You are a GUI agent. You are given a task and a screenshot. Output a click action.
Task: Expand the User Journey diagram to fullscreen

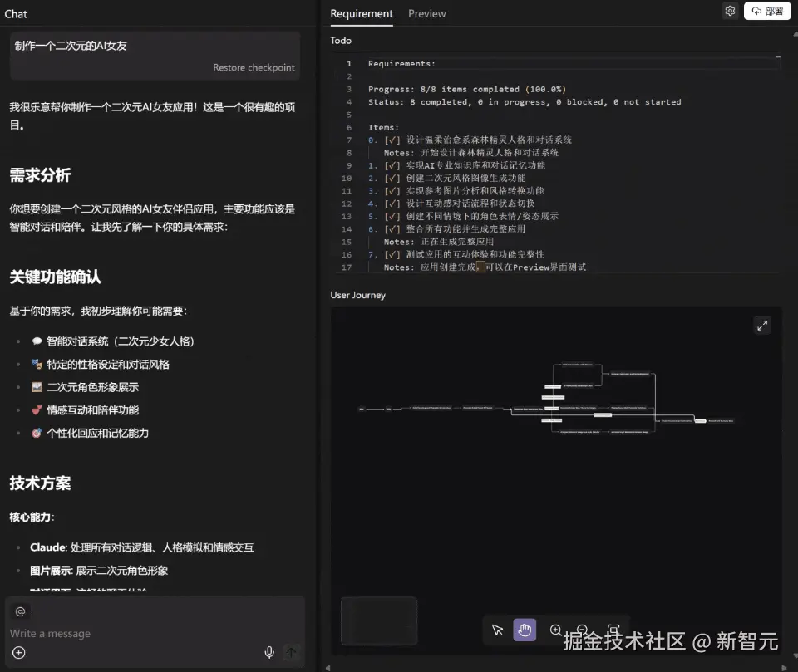762,325
